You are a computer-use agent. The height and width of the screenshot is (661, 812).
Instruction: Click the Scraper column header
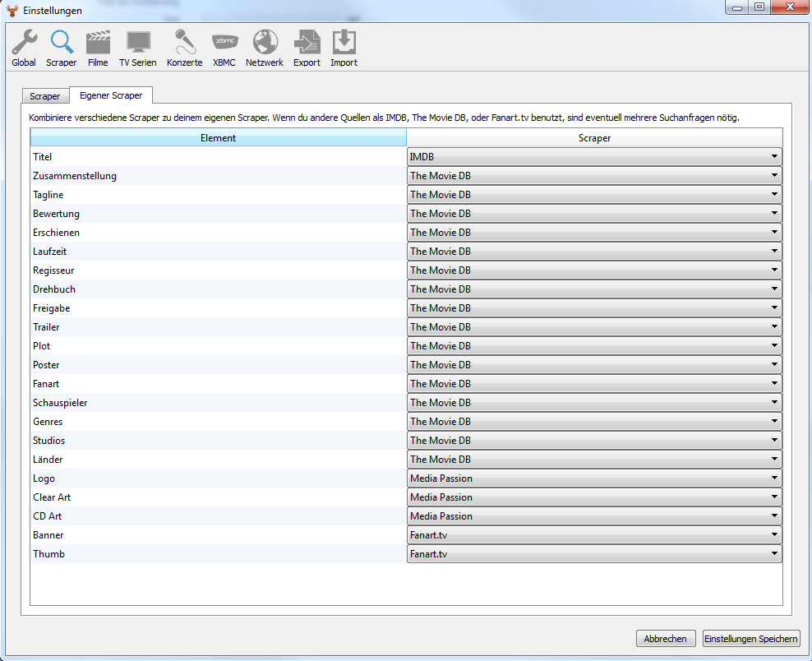(x=594, y=138)
